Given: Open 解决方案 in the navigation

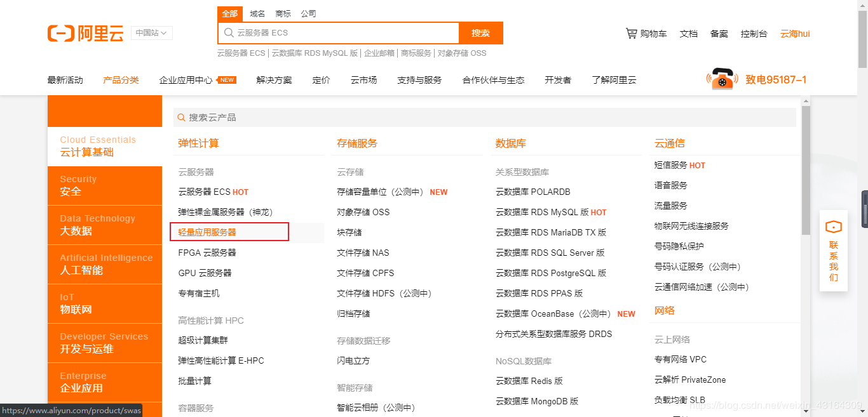Looking at the screenshot, I should (x=275, y=80).
